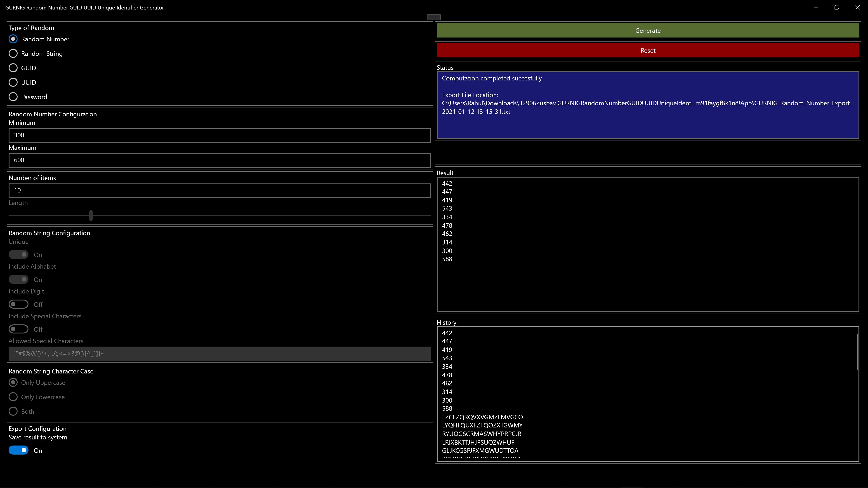Pick the Password radio option

click(x=13, y=97)
